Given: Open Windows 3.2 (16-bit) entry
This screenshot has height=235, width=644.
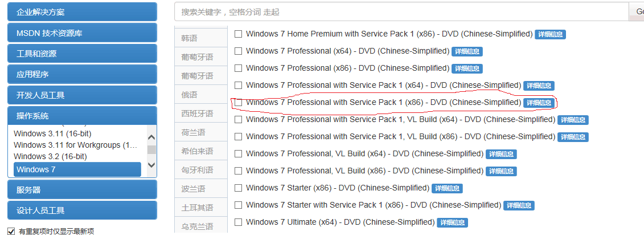Looking at the screenshot, I should pos(50,156).
